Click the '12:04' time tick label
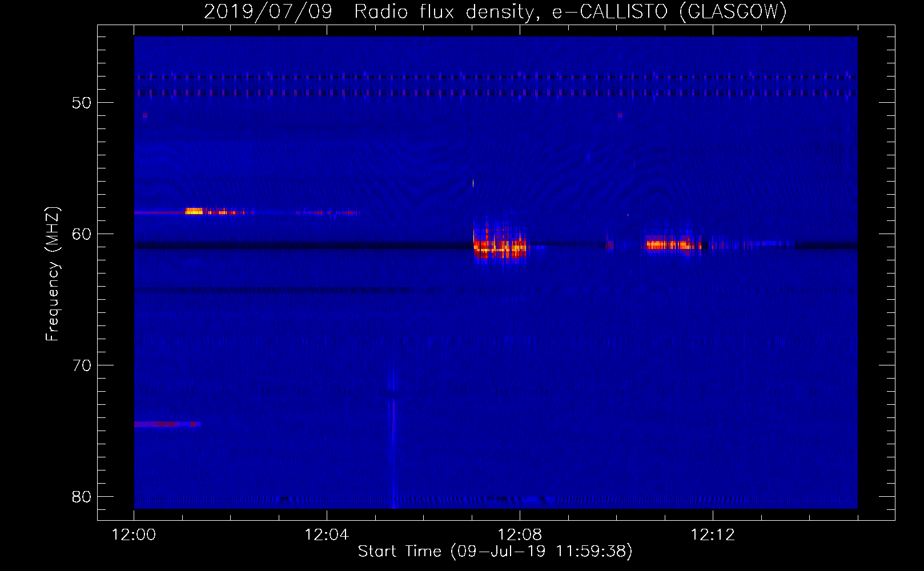The width and height of the screenshot is (924, 571). tap(327, 535)
